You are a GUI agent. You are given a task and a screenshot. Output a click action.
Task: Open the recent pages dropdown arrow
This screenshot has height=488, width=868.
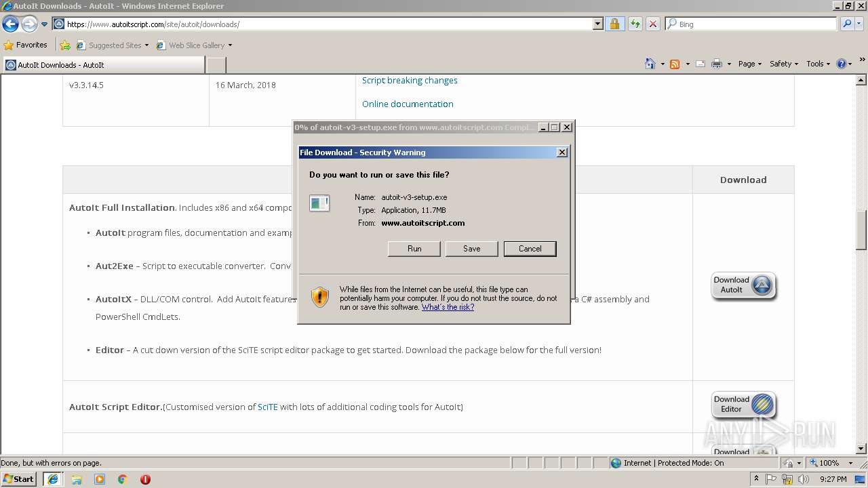click(x=44, y=24)
